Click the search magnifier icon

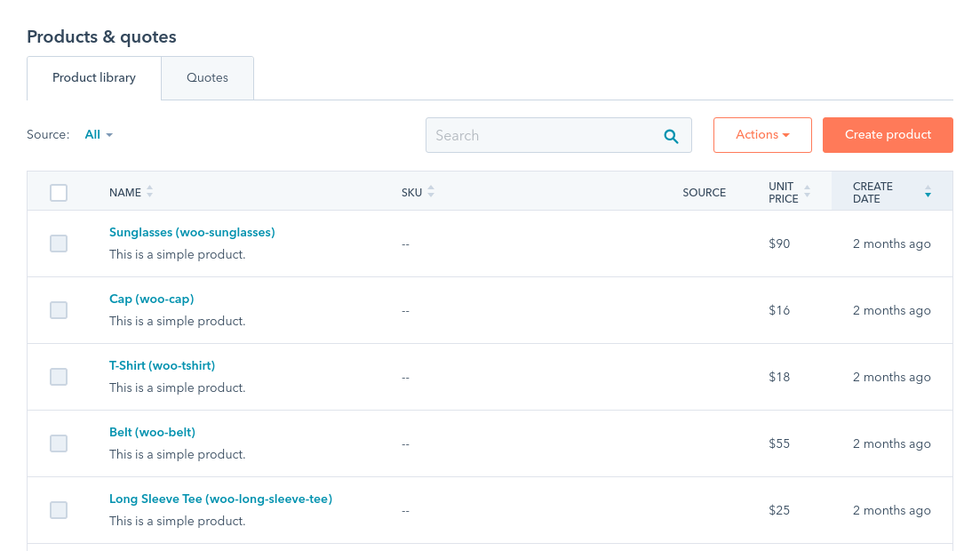click(x=671, y=135)
